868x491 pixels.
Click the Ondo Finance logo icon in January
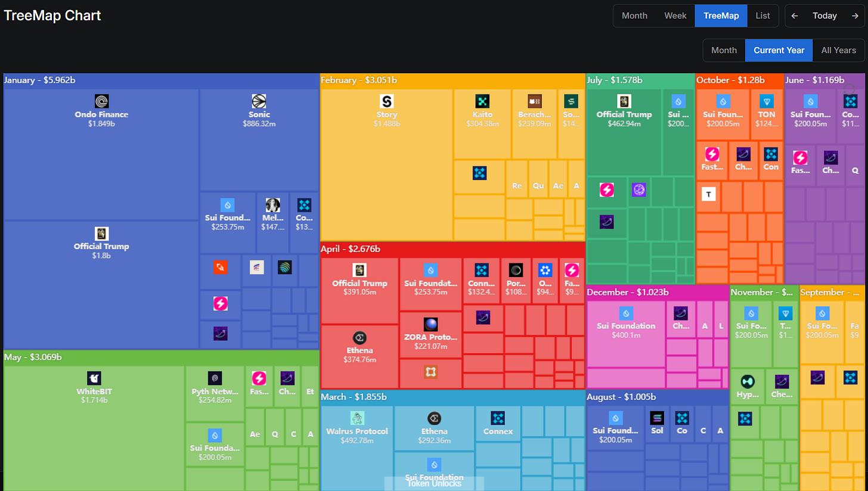pyautogui.click(x=101, y=101)
